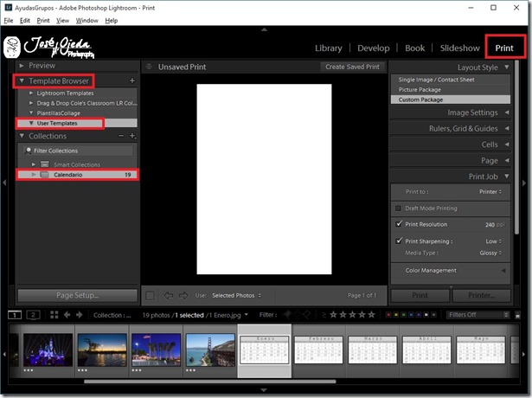This screenshot has width=532, height=398.
Task: Collapse the PlantillasCollage folder
Action: pyautogui.click(x=31, y=112)
